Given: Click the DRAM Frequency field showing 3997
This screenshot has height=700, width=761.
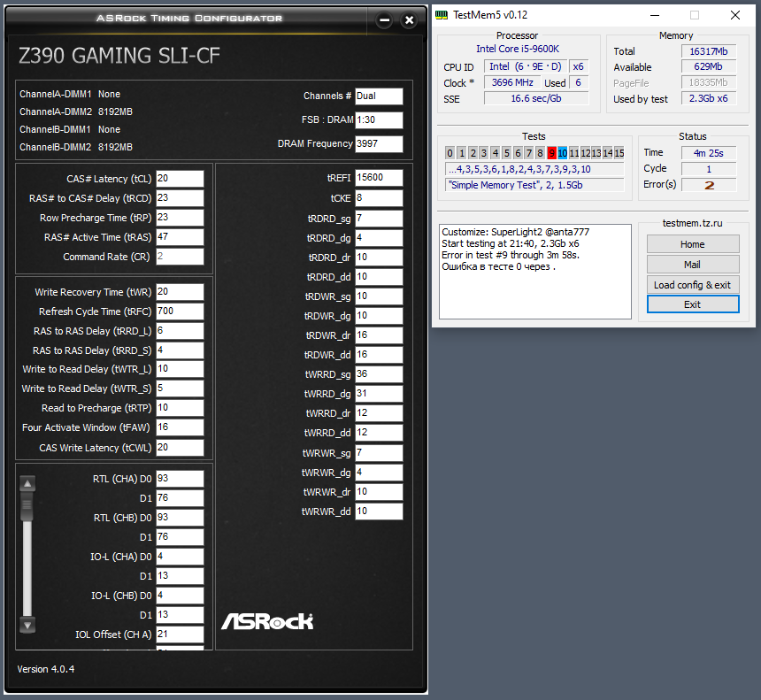Looking at the screenshot, I should (x=379, y=143).
